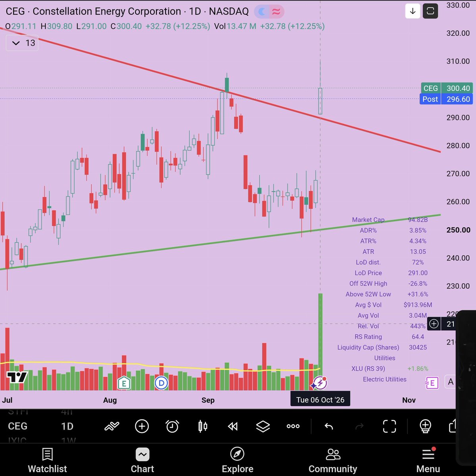Tap the add-symbol plus circle icon
The image size is (476, 476).
tap(142, 426)
